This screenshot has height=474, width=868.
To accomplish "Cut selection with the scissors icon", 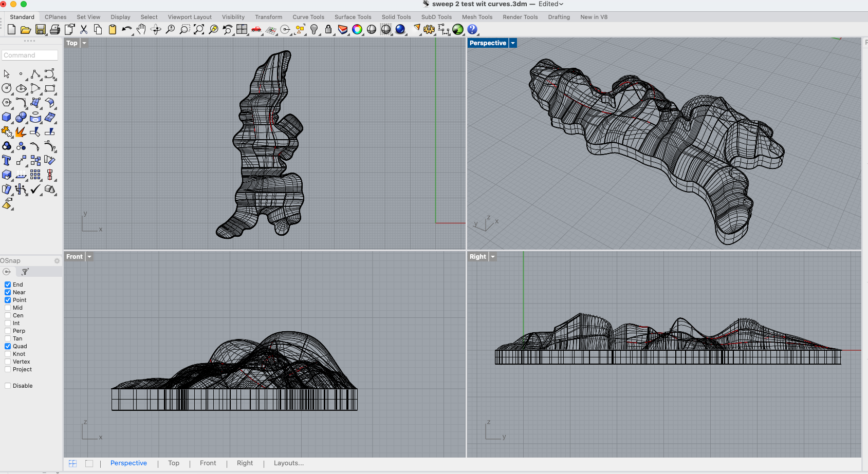I will coord(84,30).
